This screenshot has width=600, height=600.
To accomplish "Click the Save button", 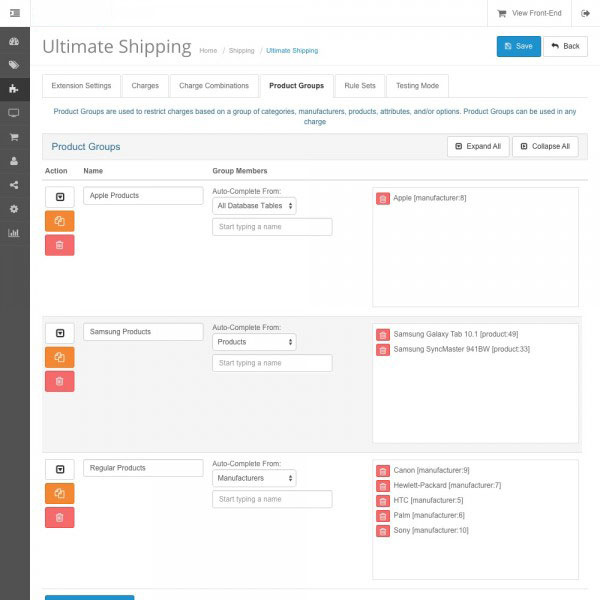I will tap(517, 46).
